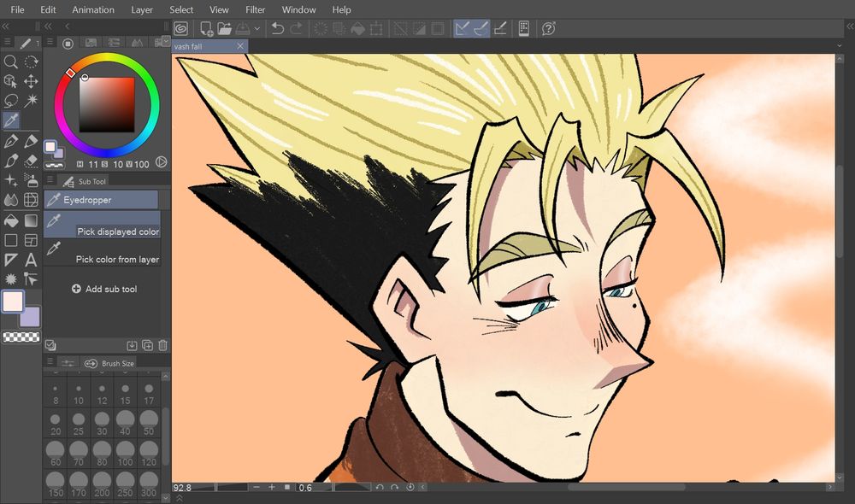Open the Layer menu
Image resolution: width=855 pixels, height=504 pixels.
coord(142,9)
